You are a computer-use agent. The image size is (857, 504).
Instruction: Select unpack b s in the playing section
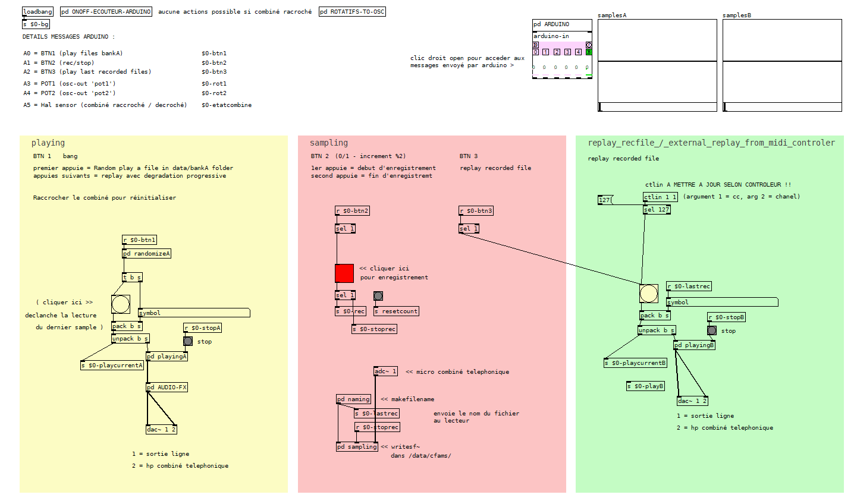click(130, 338)
